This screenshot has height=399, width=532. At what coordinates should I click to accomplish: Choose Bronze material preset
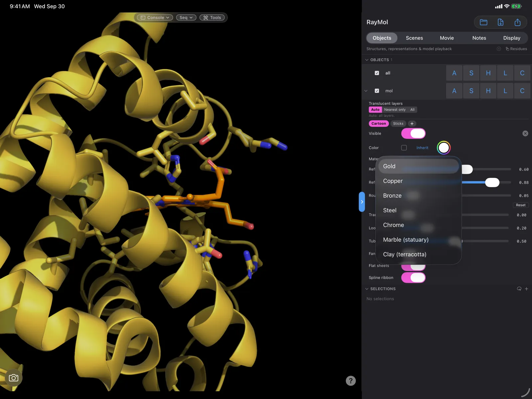point(419,196)
